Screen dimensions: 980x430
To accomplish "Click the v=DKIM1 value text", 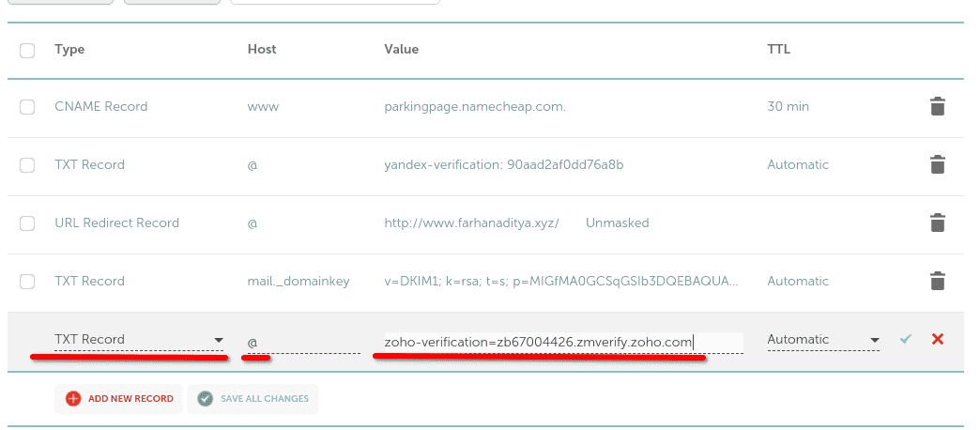I will pyautogui.click(x=561, y=282).
